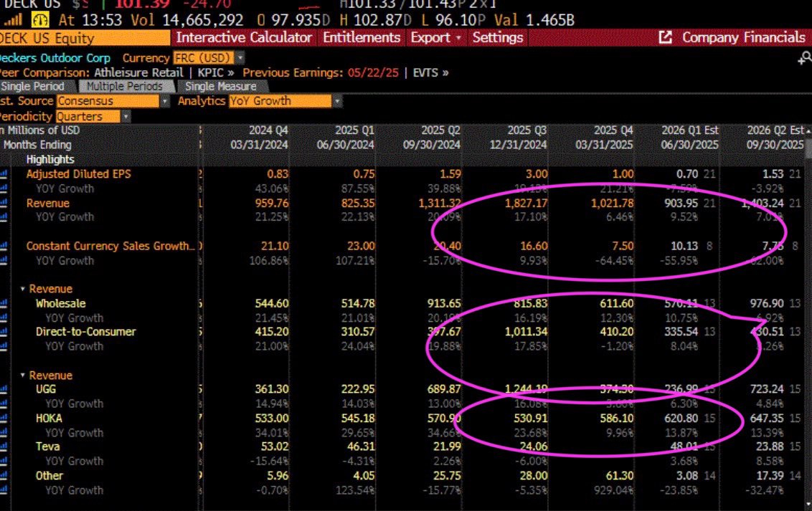Select the 2024 Q4 column header
This screenshot has width=812, height=511.
point(259,138)
